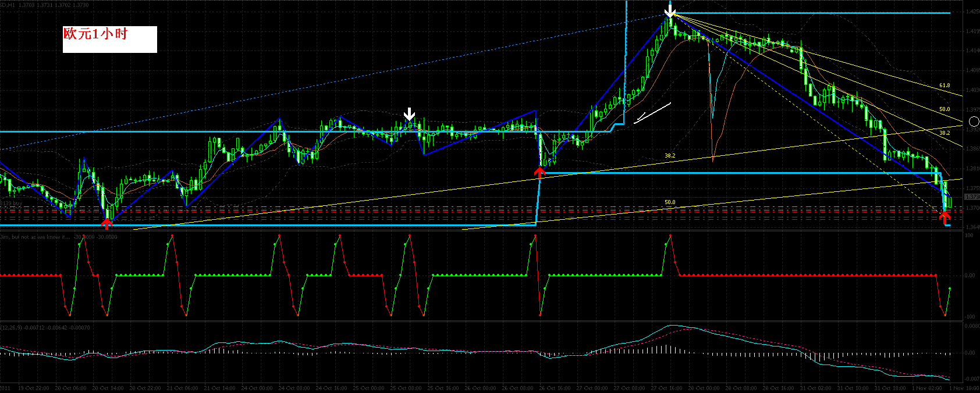Click the 19 Oct 22:00 time label
This screenshot has width=980, height=393.
(x=34, y=388)
